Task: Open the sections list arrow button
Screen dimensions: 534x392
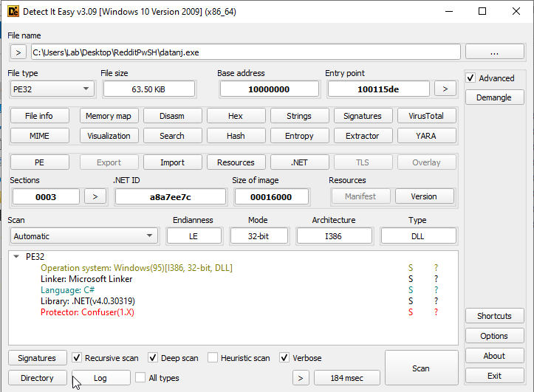Action: [95, 196]
